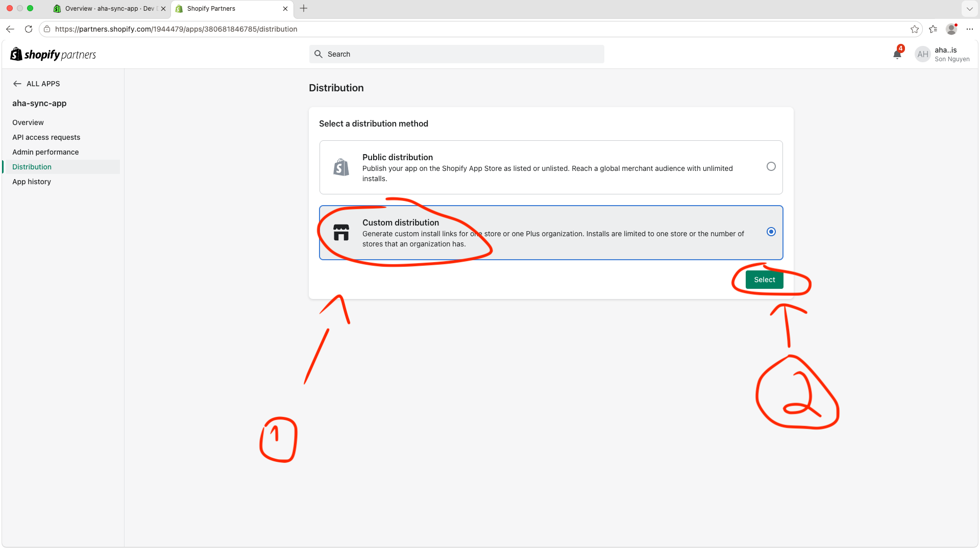Click the aha-sync-app title in sidebar

click(39, 103)
